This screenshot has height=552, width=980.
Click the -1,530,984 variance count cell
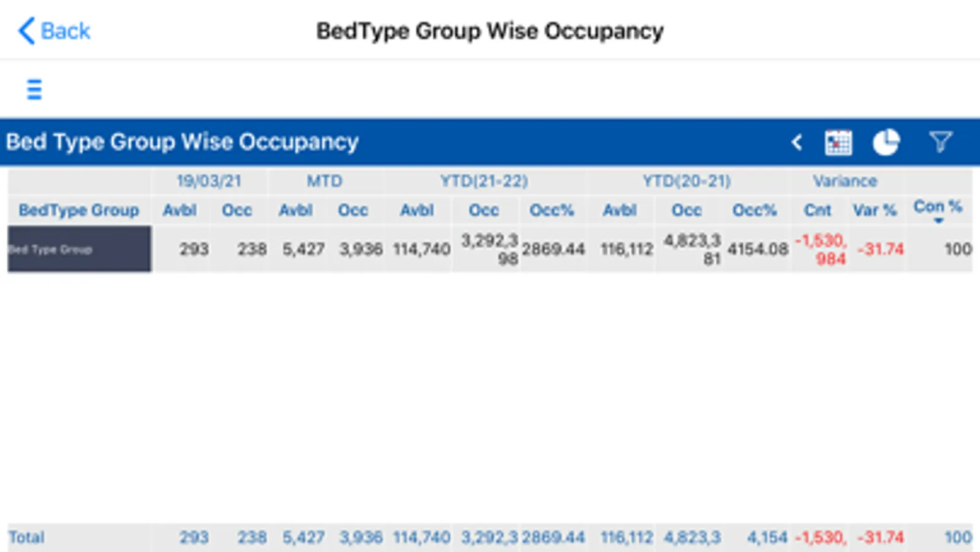pos(821,249)
